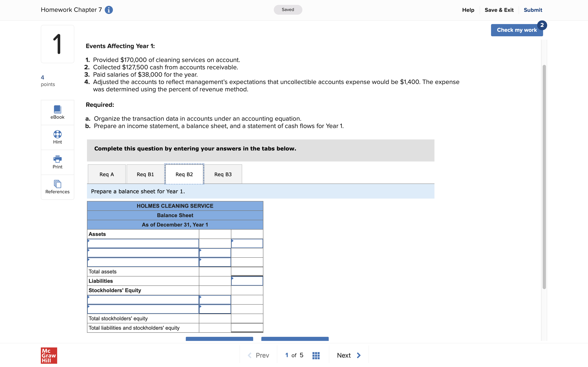Screen dimensions: 588x367
Task: Go to Prev question
Action: tap(258, 355)
